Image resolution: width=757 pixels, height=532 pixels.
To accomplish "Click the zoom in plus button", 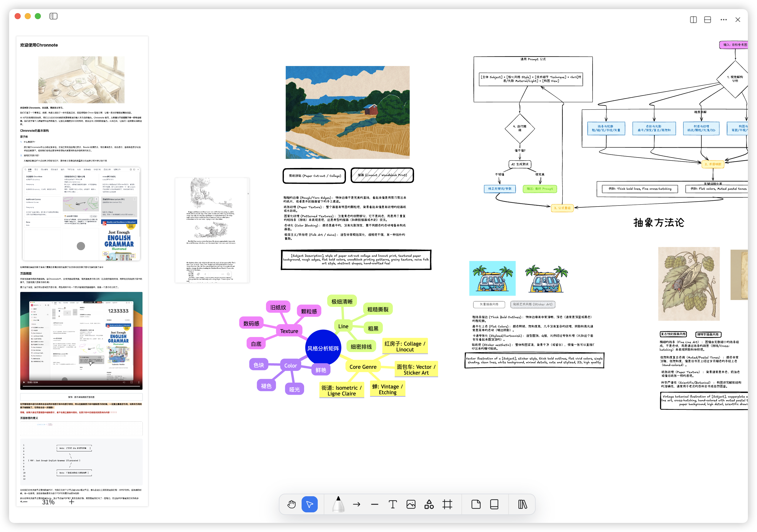I will [72, 502].
